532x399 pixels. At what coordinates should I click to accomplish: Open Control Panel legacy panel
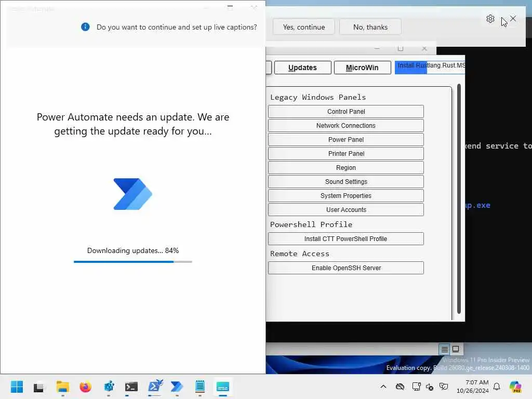[x=345, y=112]
